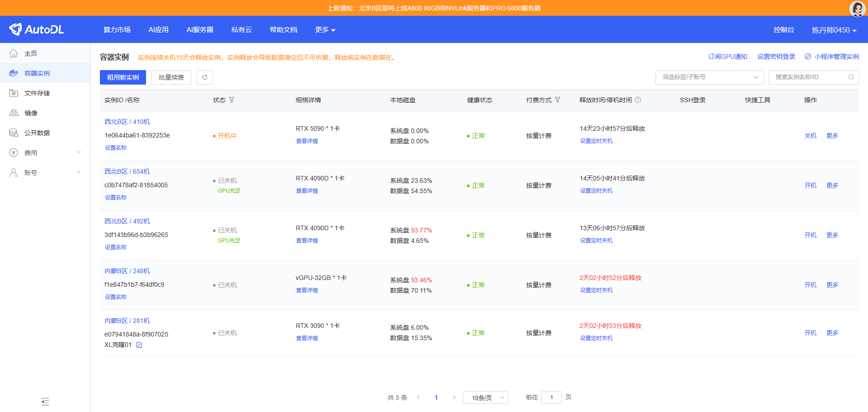Open the 筛选标签/子账号 dropdown
This screenshot has height=412, width=868.
pos(709,77)
